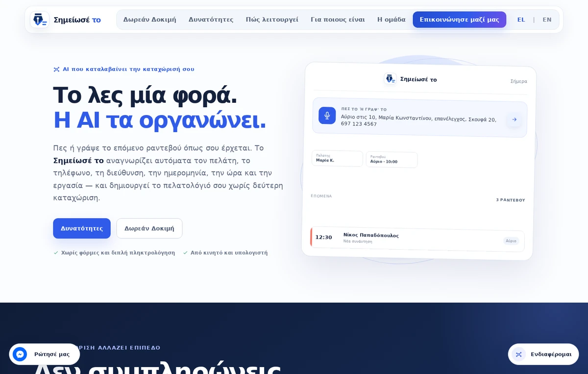Click Επικοινώνησε μαζί μας button
The width and height of the screenshot is (588, 374).
459,20
